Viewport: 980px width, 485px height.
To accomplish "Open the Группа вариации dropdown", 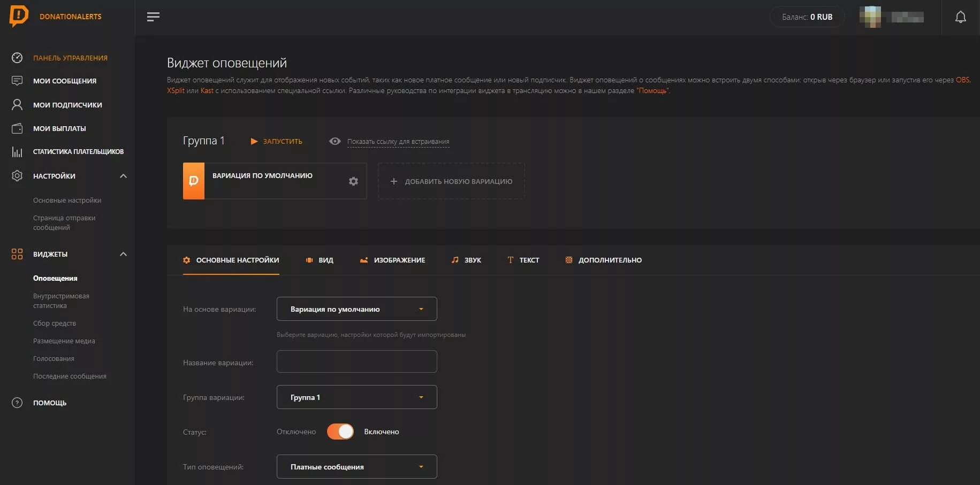I will 357,397.
